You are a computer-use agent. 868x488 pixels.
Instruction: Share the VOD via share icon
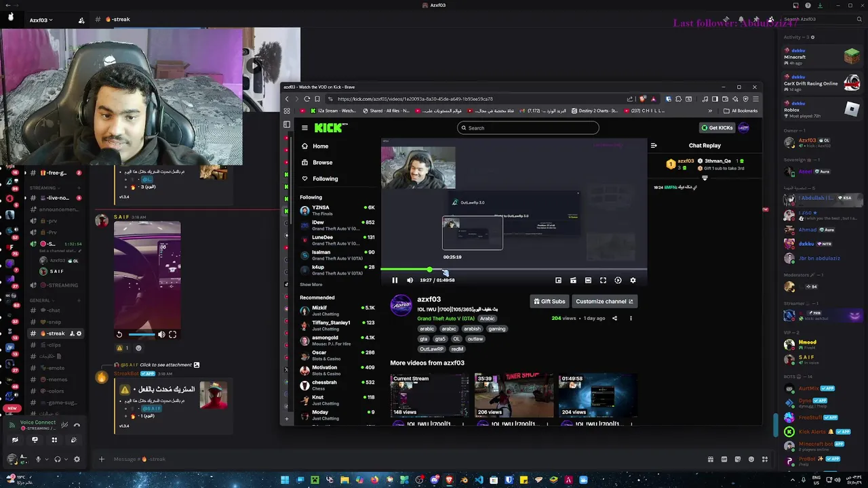coord(615,318)
